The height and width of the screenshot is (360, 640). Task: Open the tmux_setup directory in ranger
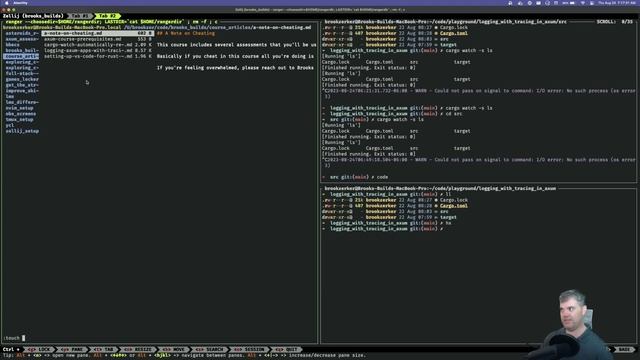[19, 120]
